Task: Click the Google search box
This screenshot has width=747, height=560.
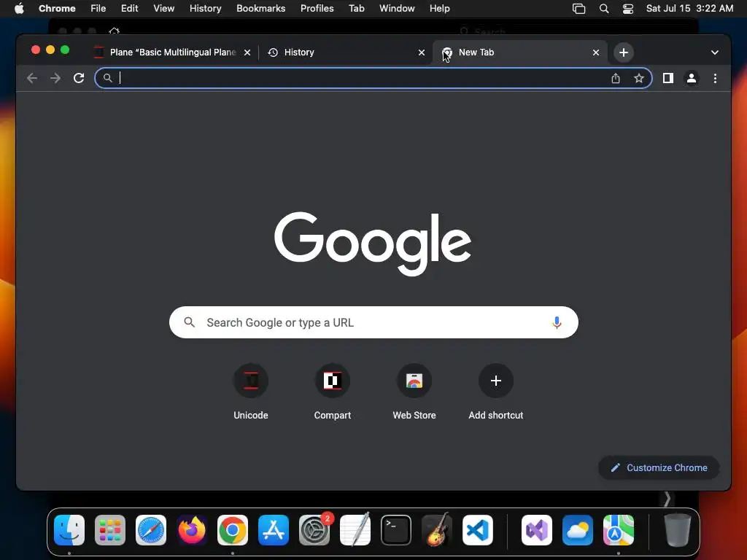Action: tap(373, 322)
